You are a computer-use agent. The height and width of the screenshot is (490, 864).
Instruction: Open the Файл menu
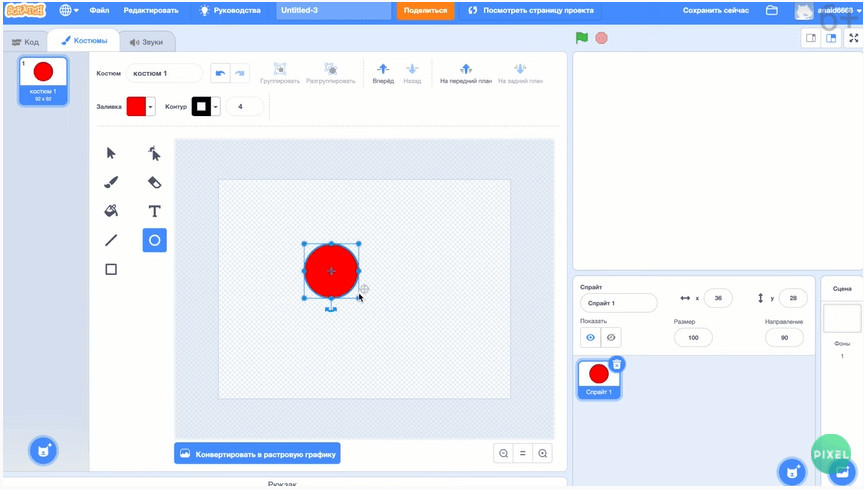click(99, 10)
